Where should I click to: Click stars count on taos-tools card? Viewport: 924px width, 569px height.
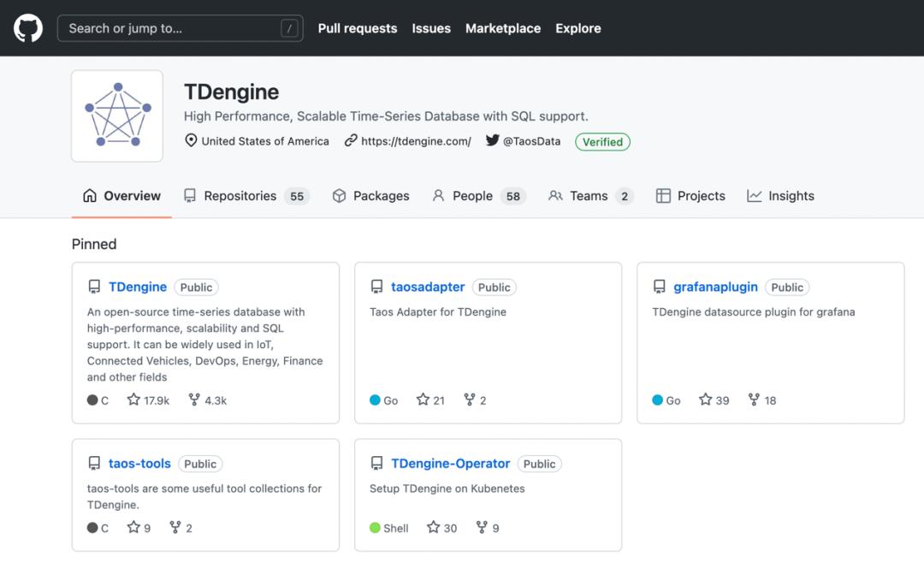[x=139, y=528]
